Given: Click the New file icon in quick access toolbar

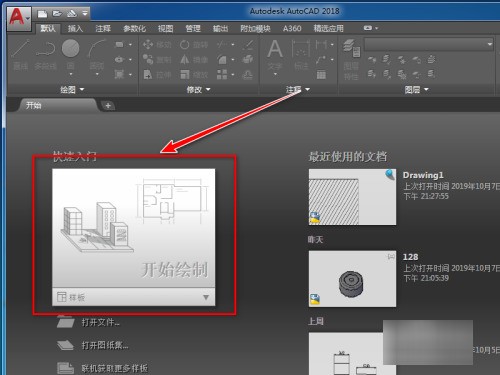Looking at the screenshot, I should pos(42,13).
